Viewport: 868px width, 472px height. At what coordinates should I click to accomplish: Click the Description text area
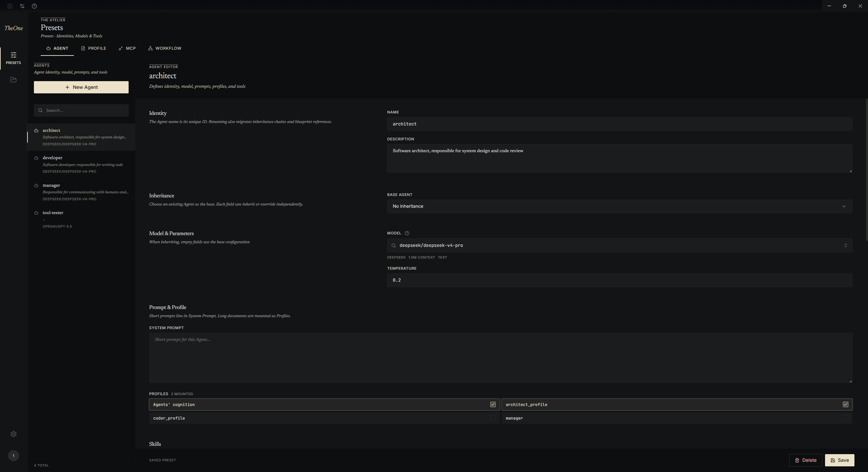tap(620, 159)
